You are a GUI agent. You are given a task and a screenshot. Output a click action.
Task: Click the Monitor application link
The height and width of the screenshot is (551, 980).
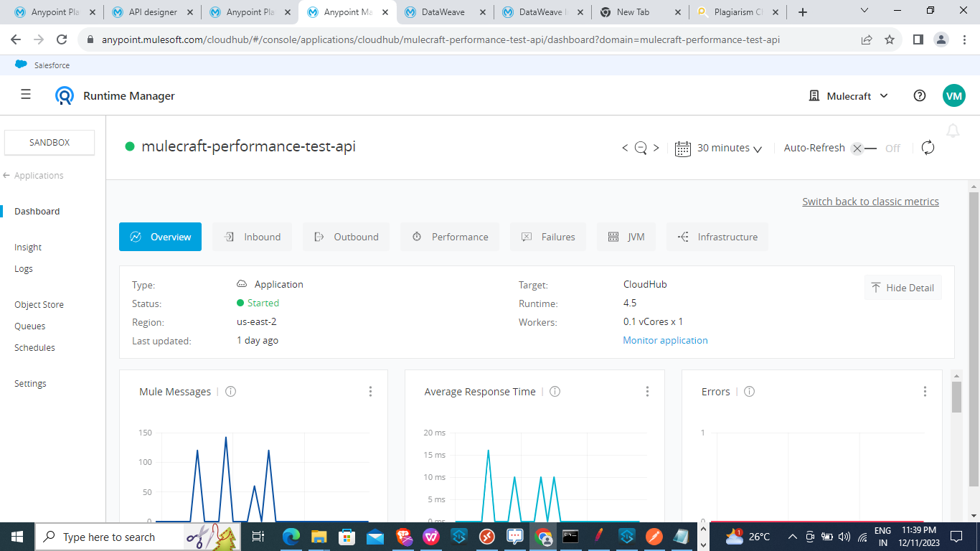(665, 341)
